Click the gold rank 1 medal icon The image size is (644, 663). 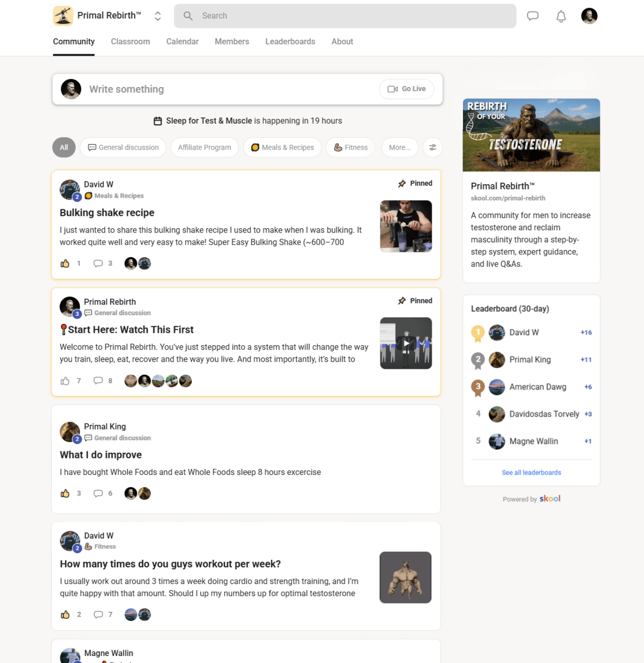point(478,333)
